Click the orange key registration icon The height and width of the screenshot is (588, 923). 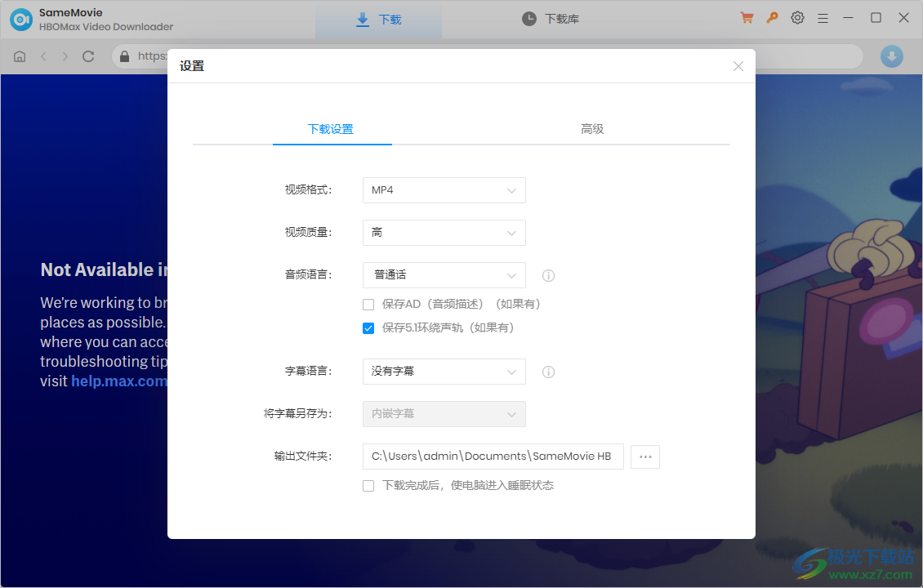tap(773, 18)
